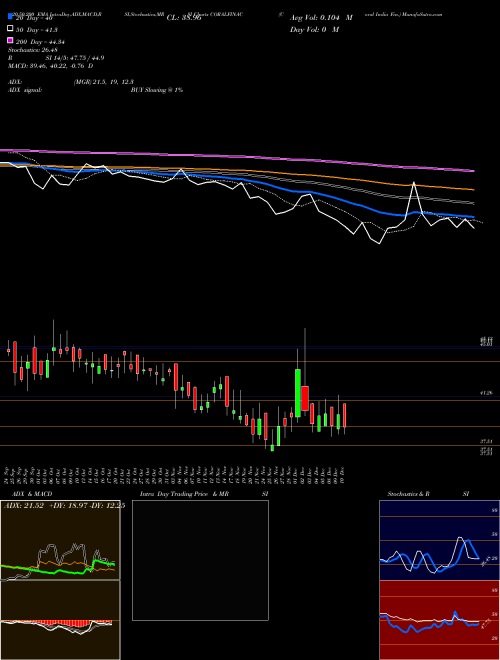Select the "MACD: 39.46, 40.22, -0.76" line

51,66
